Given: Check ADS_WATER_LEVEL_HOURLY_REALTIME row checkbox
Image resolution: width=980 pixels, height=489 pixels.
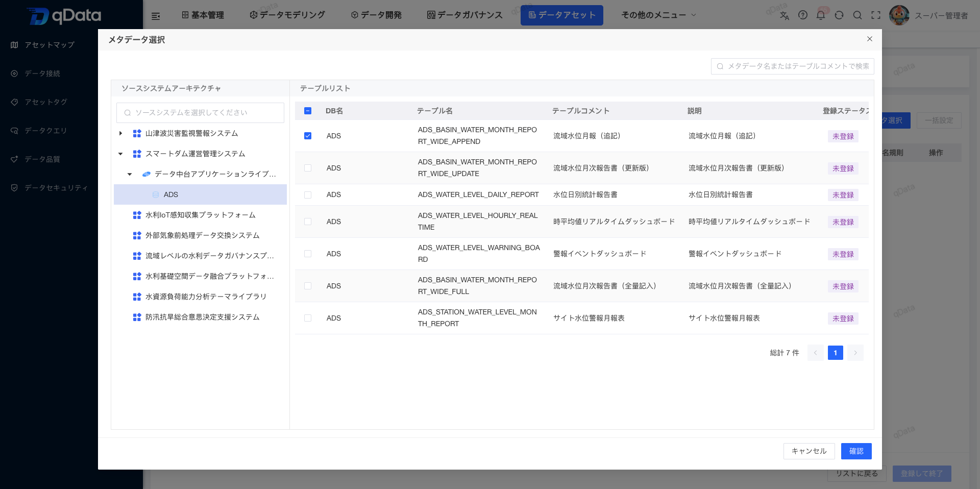Looking at the screenshot, I should click(308, 222).
